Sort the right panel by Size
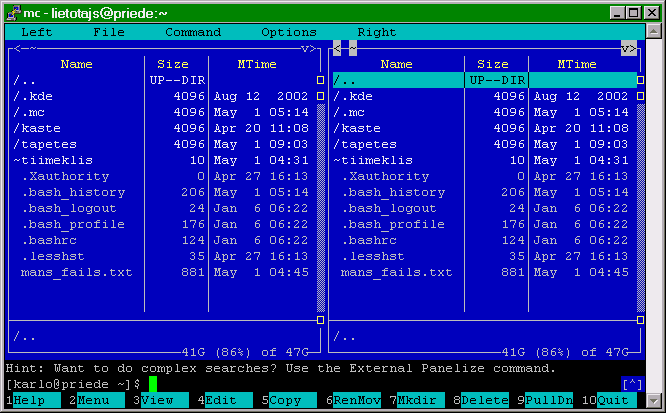 [x=492, y=64]
